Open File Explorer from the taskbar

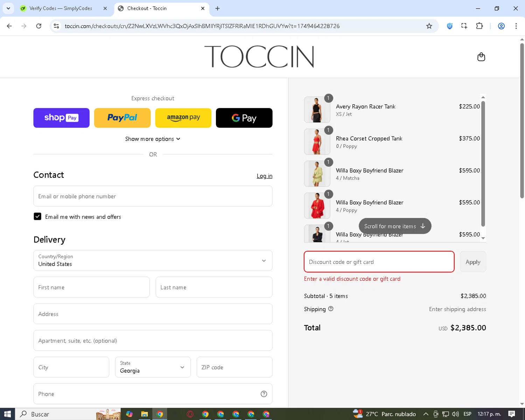point(144,414)
